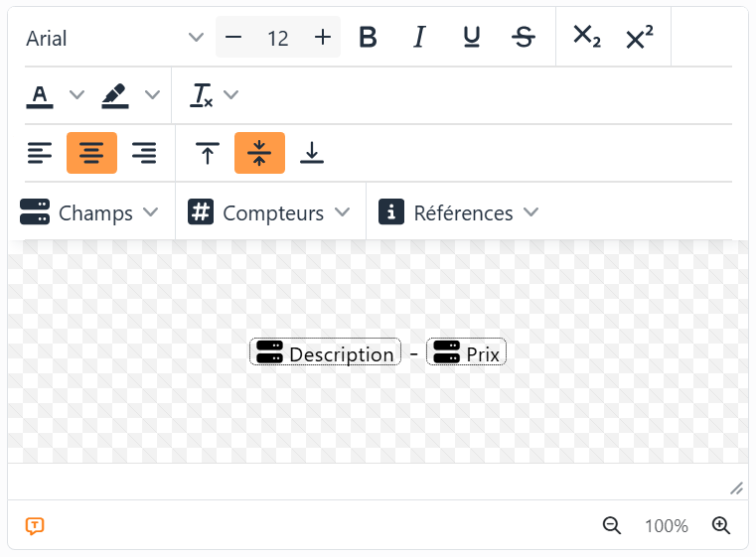This screenshot has width=756, height=557.
Task: Align text to the left
Action: point(40,153)
